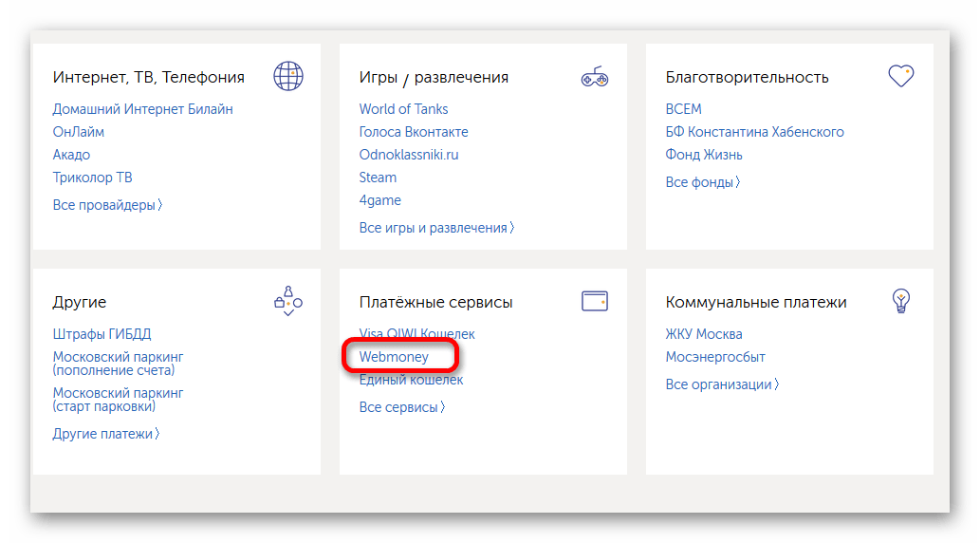980x543 pixels.
Task: Show Все сервисы payment services
Action: tap(401, 407)
